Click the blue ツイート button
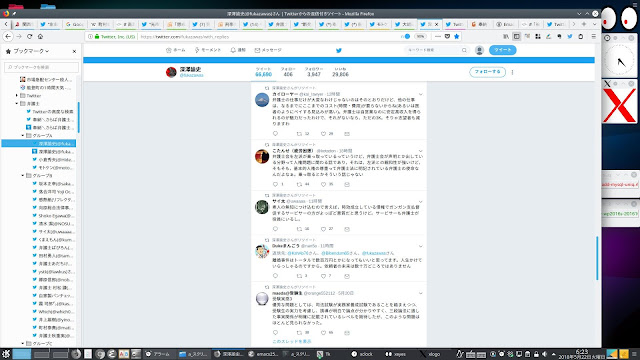The width and height of the screenshot is (640, 360). pos(502,50)
